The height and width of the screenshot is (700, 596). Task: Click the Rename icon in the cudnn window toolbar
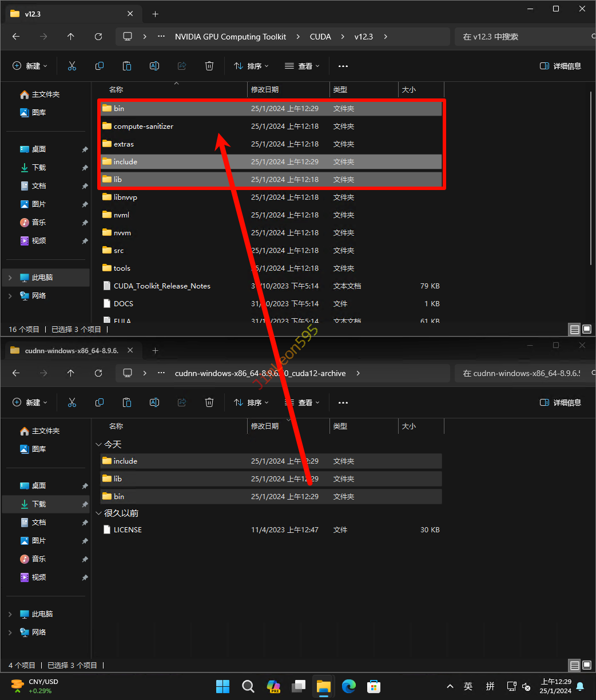(154, 402)
